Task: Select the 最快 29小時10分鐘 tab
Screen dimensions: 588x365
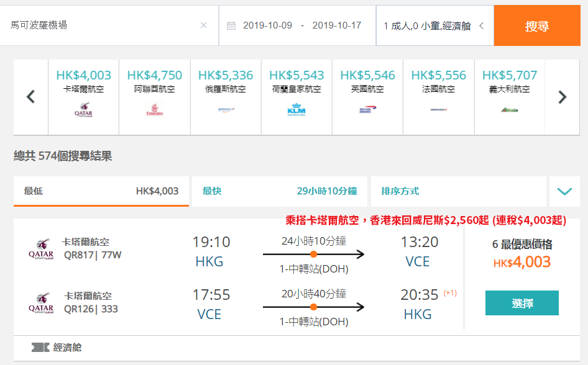Action: pyautogui.click(x=280, y=191)
